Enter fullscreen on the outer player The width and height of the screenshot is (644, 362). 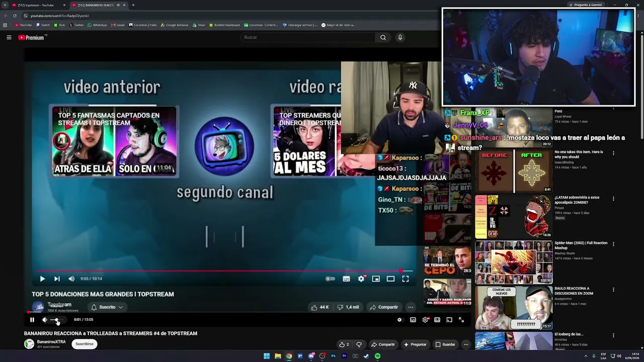click(461, 320)
